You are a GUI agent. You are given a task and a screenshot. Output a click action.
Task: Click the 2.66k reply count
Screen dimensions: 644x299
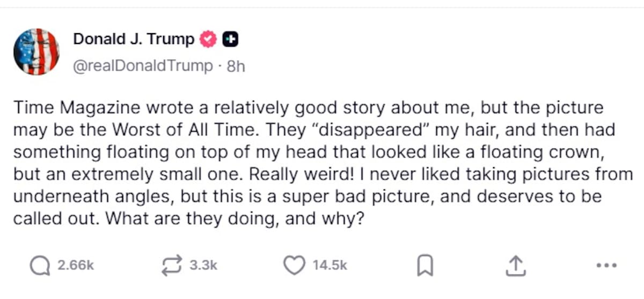point(76,265)
